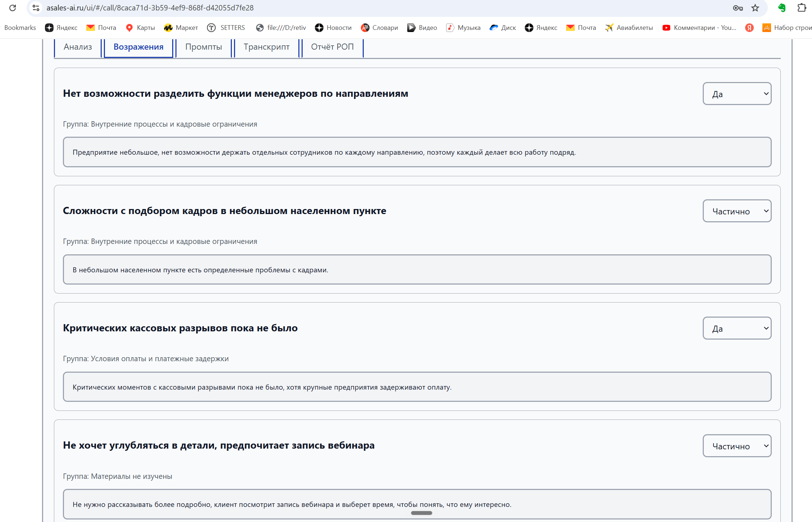Open the Диск bookmark
The image size is (812, 522).
coord(503,28)
